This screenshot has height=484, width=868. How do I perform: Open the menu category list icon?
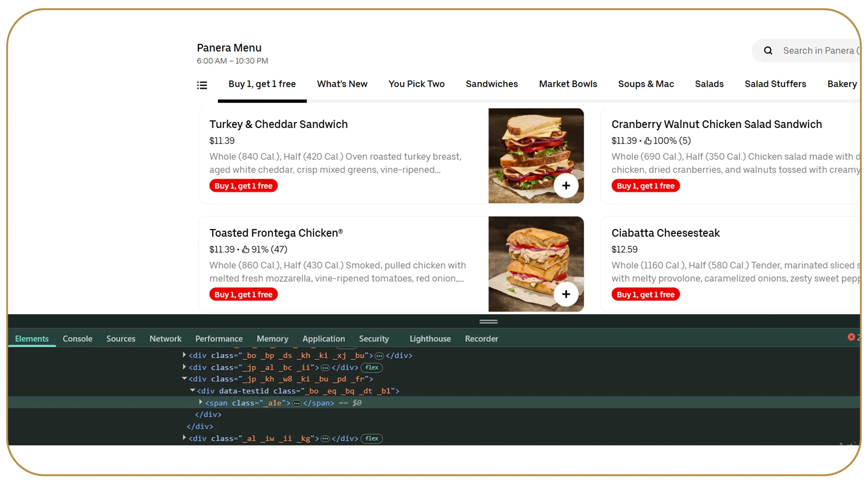[x=202, y=85]
